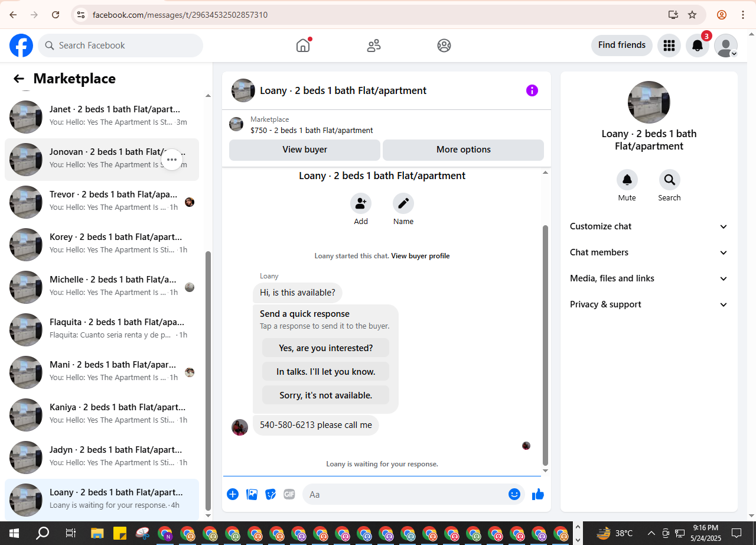This screenshot has width=756, height=545.
Task: Open Windows Start menu
Action: tap(14, 533)
